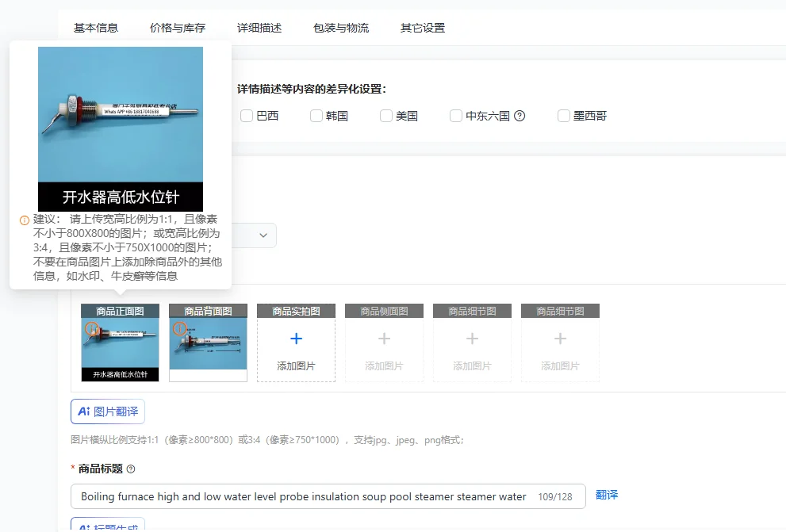The image size is (786, 532).
Task: Click the plus icon under 商品侧面图
Action: [x=384, y=339]
